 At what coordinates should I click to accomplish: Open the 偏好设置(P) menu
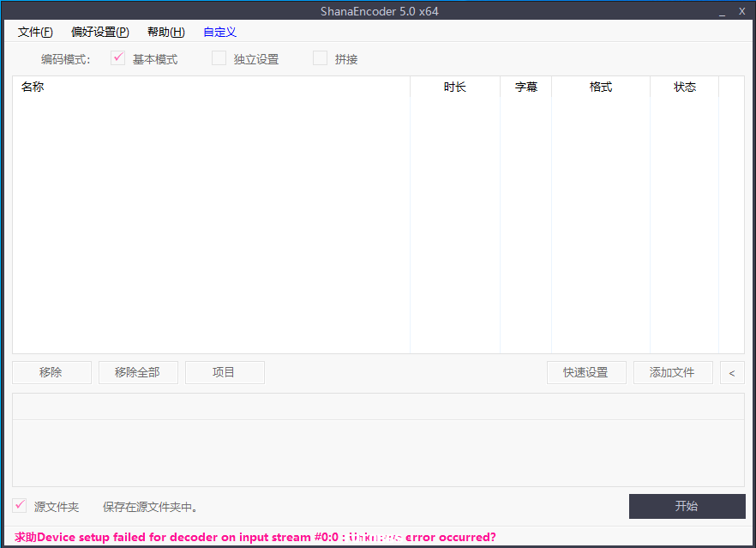point(99,32)
